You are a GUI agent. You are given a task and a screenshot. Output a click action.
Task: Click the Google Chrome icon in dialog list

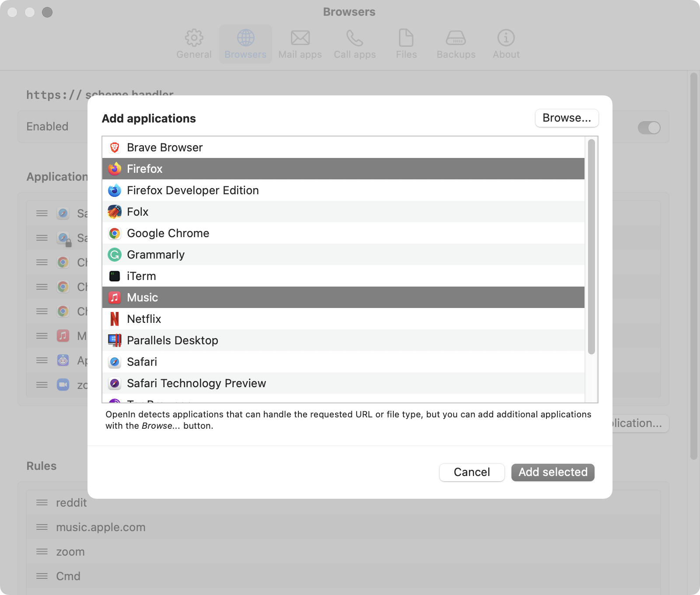click(x=115, y=233)
